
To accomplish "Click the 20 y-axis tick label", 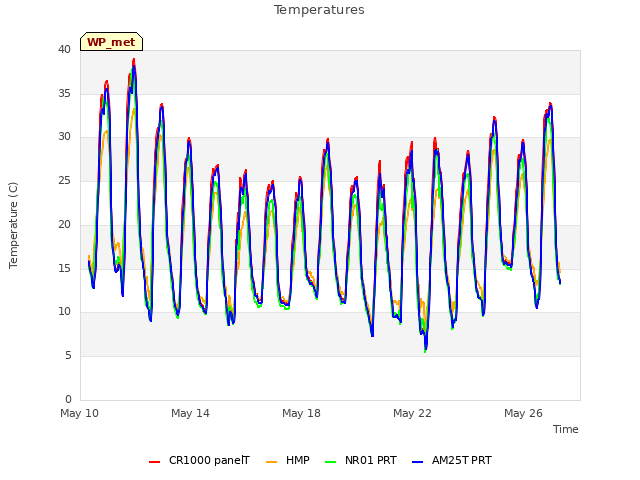I will click(64, 224).
